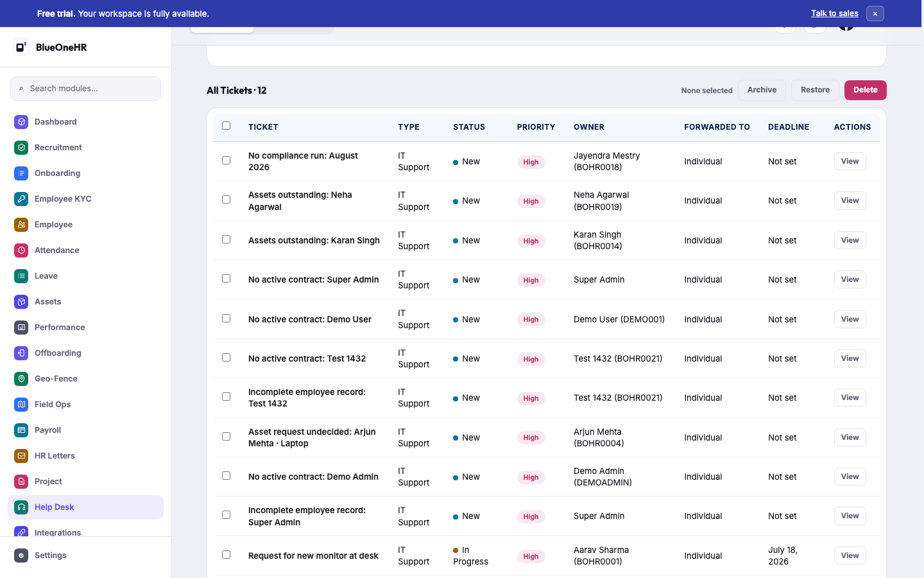The height and width of the screenshot is (578, 924).
Task: Click the Archive button
Action: (762, 90)
